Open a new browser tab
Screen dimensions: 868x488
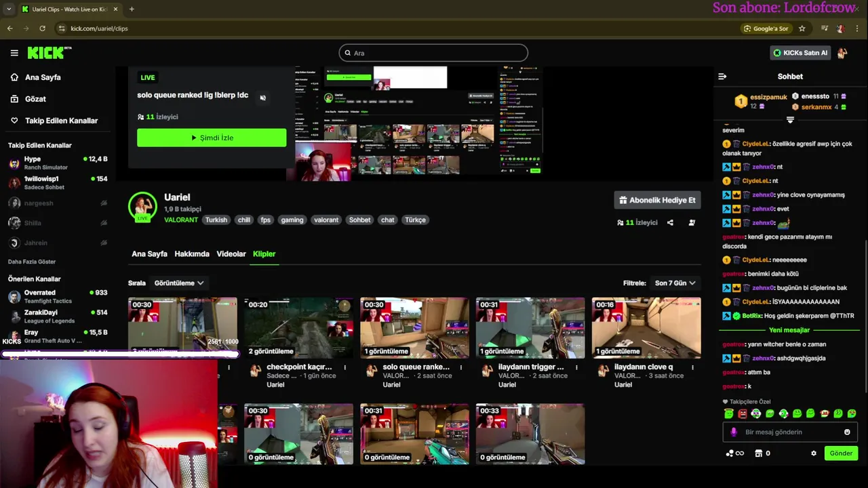[x=132, y=9]
